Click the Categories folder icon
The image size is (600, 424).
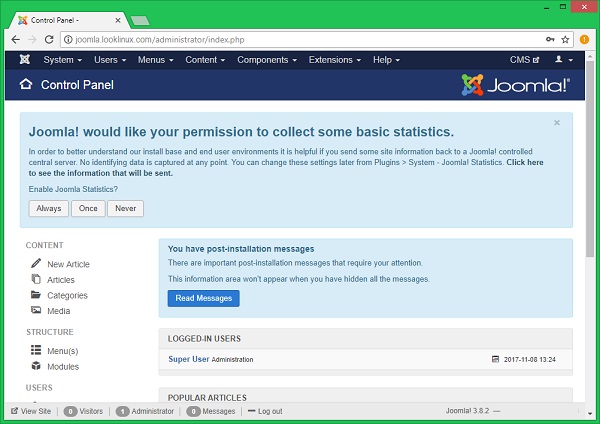coord(36,295)
